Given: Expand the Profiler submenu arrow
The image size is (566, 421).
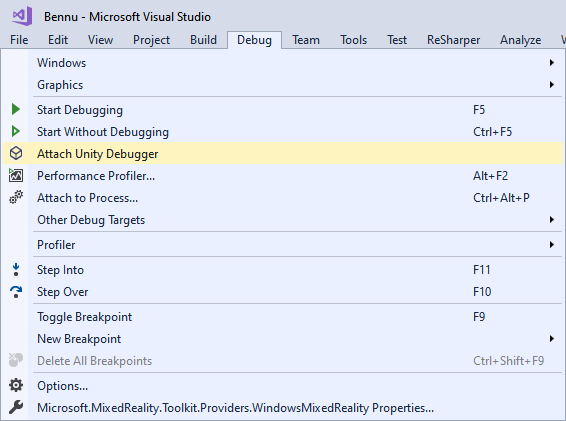Looking at the screenshot, I should coord(552,245).
